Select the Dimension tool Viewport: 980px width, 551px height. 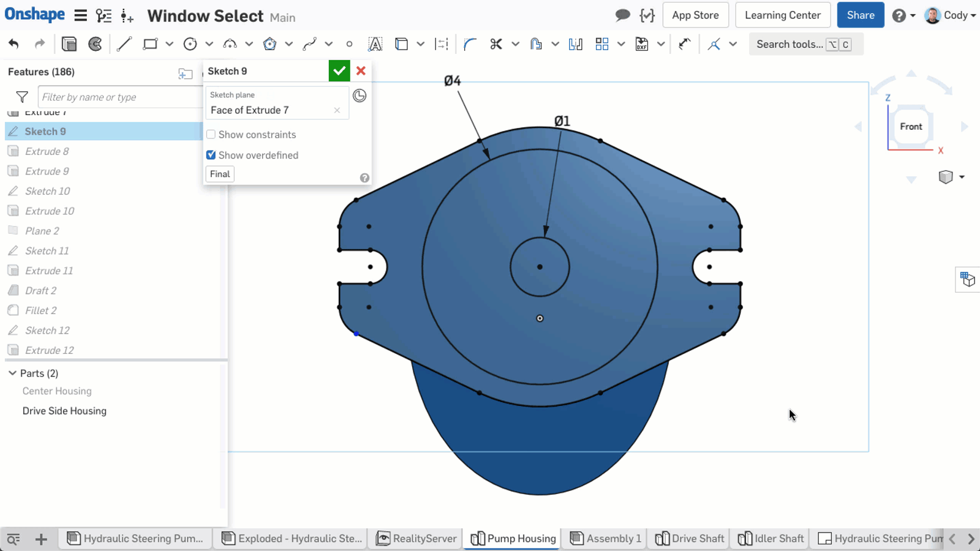[x=442, y=43]
